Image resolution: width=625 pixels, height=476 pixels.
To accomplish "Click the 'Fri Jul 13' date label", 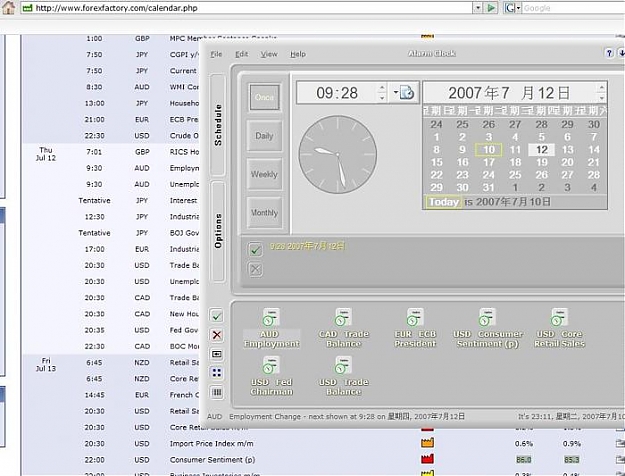I will click(x=46, y=364).
